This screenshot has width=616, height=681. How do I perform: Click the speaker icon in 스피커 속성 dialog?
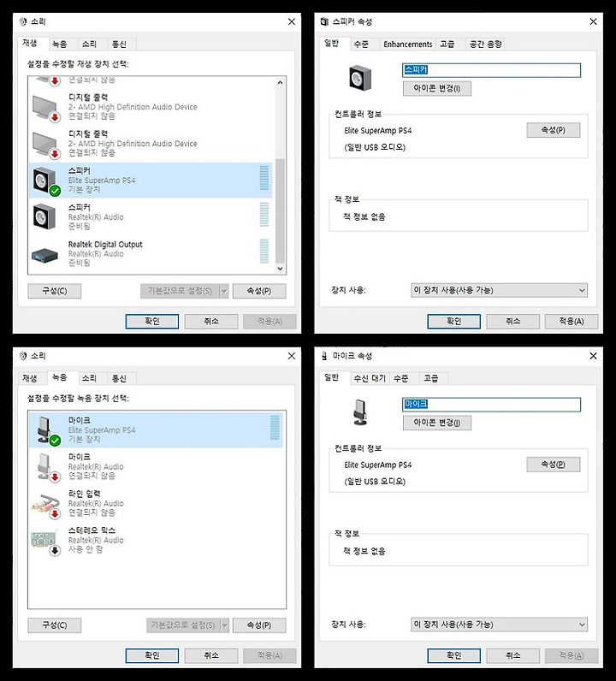tap(360, 78)
